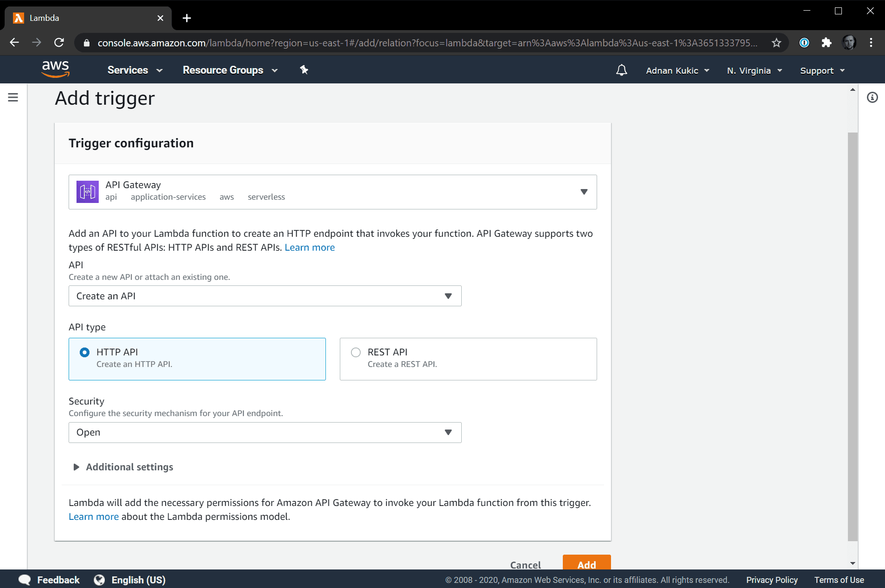Click the pin shortcuts icon in navbar

(x=304, y=70)
